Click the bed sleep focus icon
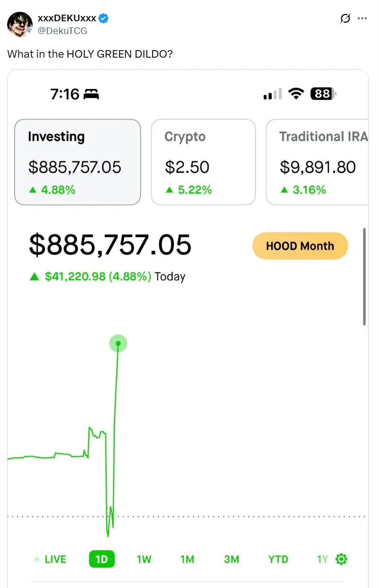Viewport: 379px width, 588px height. pos(91,95)
